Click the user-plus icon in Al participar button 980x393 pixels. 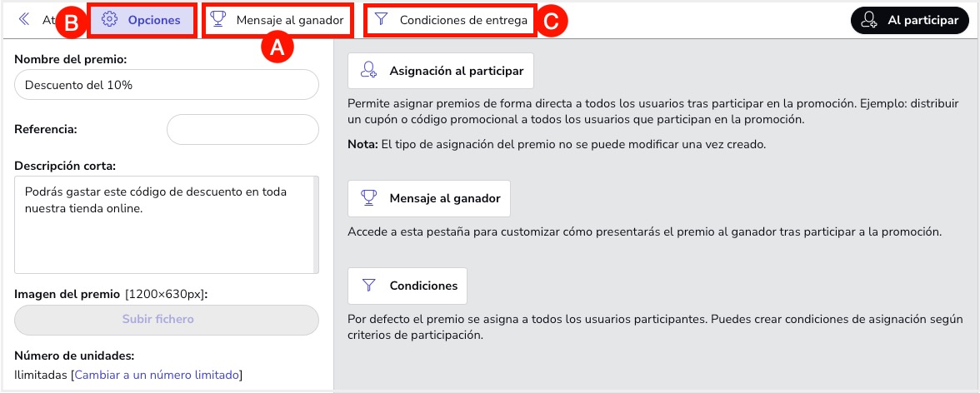pos(869,21)
